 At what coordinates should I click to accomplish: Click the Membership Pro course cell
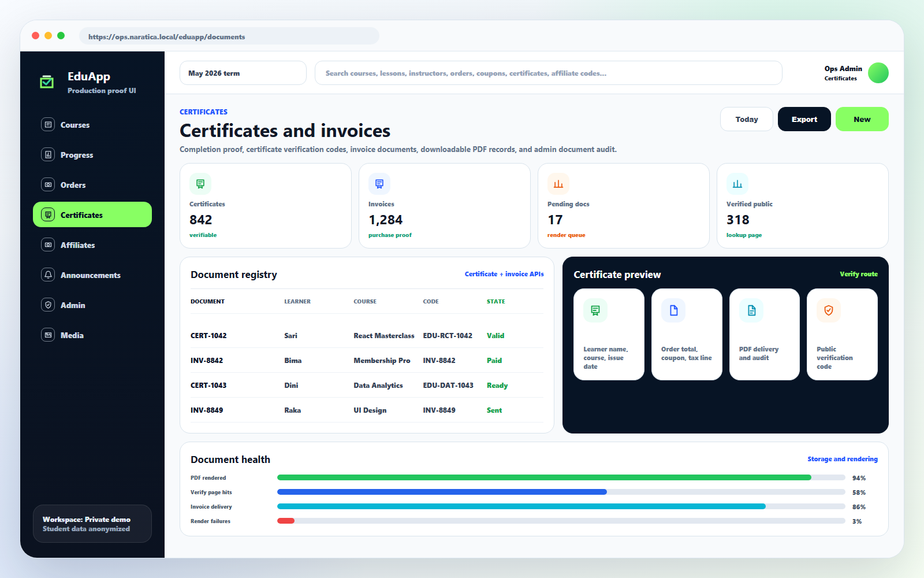(382, 360)
